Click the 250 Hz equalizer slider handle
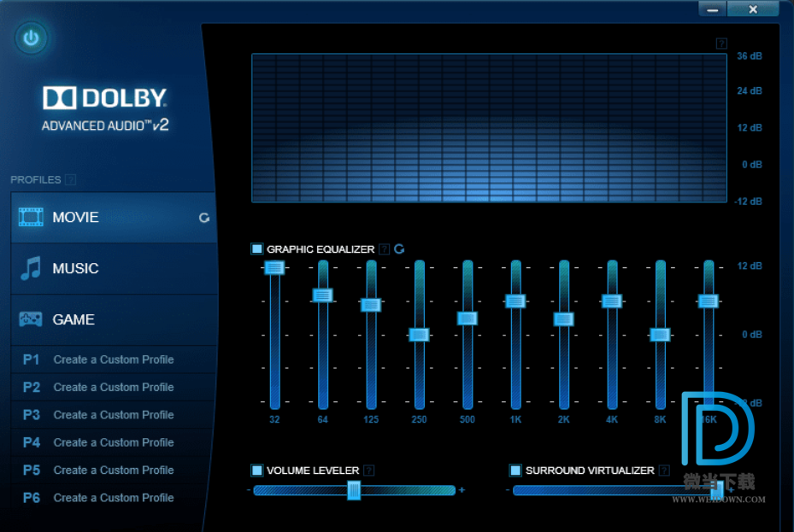The height and width of the screenshot is (532, 794). pyautogui.click(x=420, y=335)
